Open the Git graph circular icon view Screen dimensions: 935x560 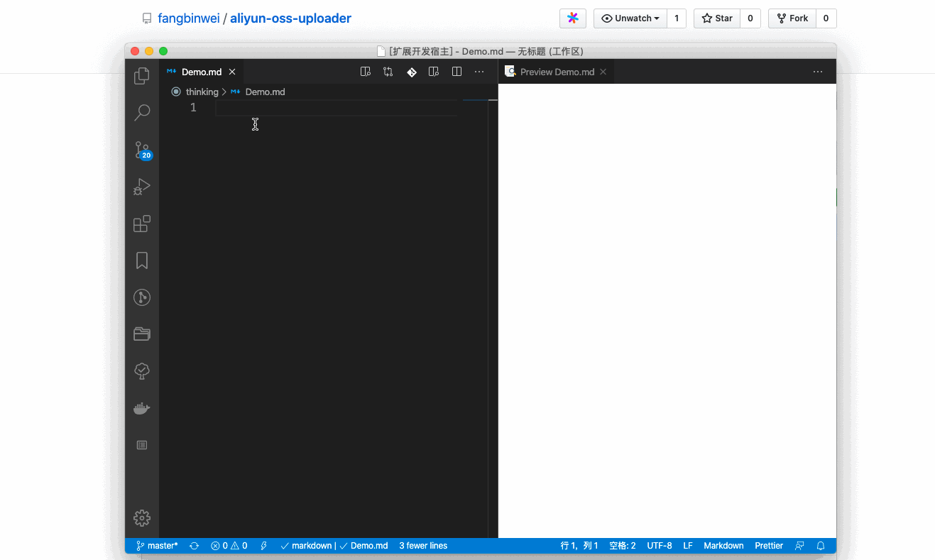[x=142, y=297]
